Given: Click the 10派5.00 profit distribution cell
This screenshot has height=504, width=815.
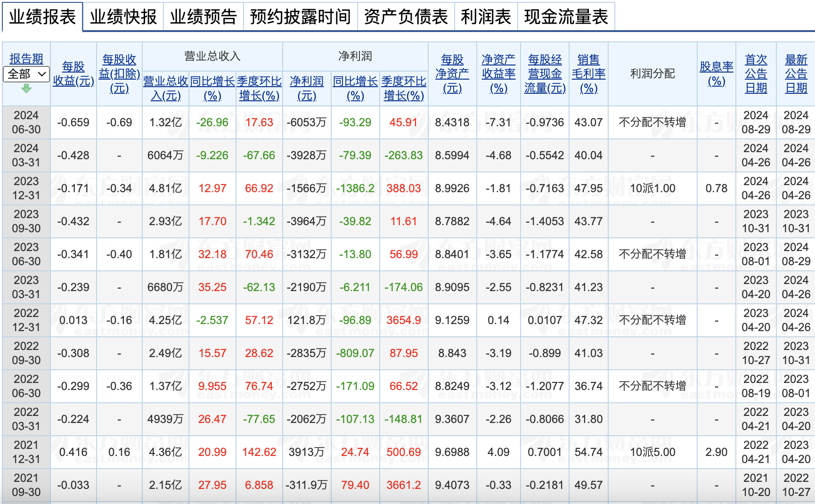Looking at the screenshot, I should point(652,452).
